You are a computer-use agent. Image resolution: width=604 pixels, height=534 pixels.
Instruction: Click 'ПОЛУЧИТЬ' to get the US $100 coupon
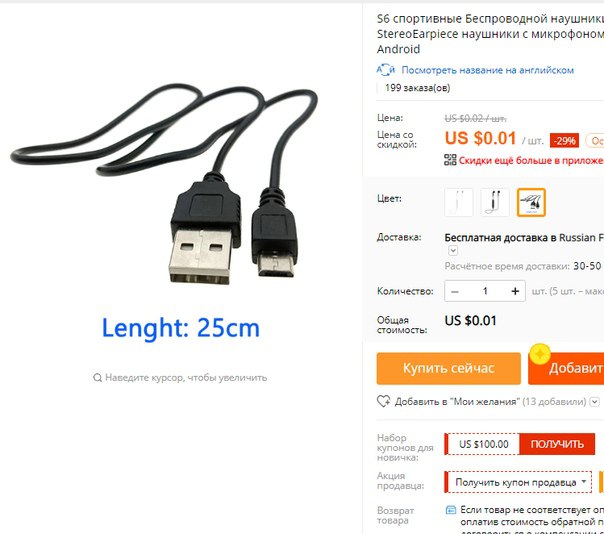point(557,444)
